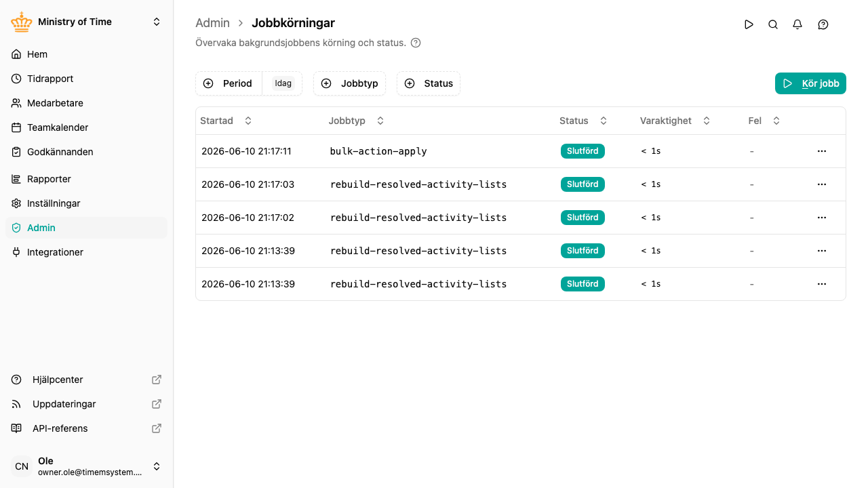This screenshot has height=488, width=868.
Task: Click job type in 21:17:02 row
Action: point(418,218)
